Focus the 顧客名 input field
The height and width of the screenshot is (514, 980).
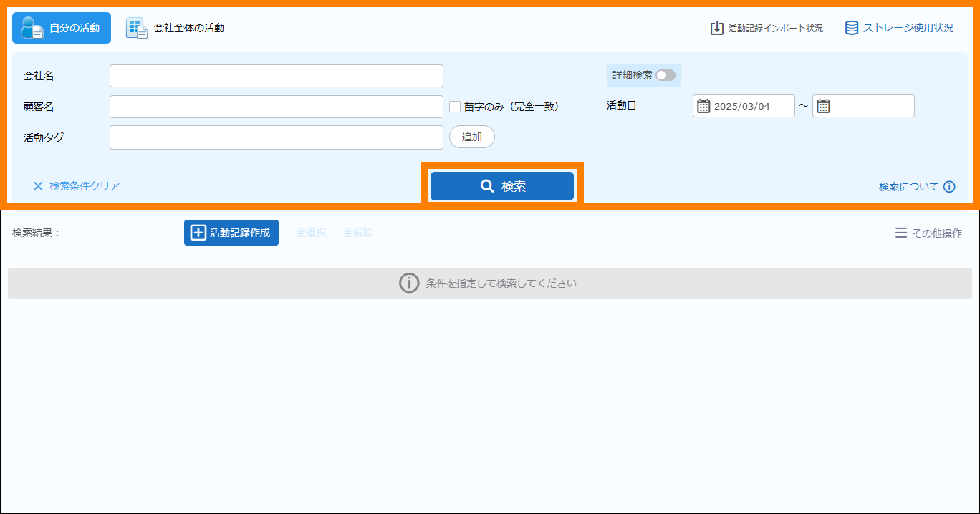click(x=276, y=107)
